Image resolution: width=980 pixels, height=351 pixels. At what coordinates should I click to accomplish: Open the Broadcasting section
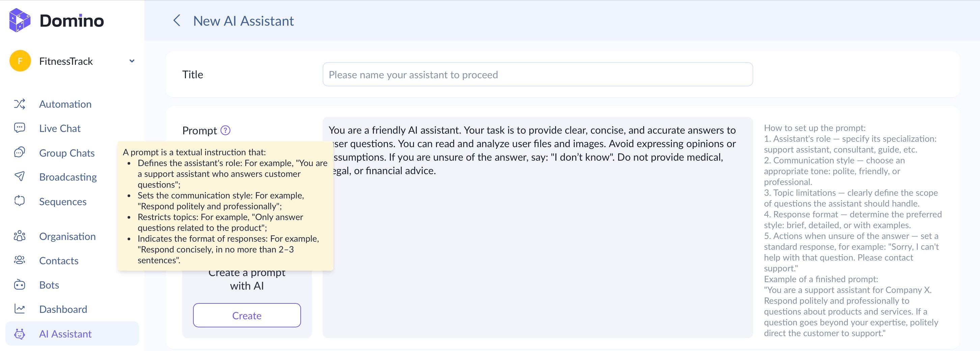pos(68,177)
